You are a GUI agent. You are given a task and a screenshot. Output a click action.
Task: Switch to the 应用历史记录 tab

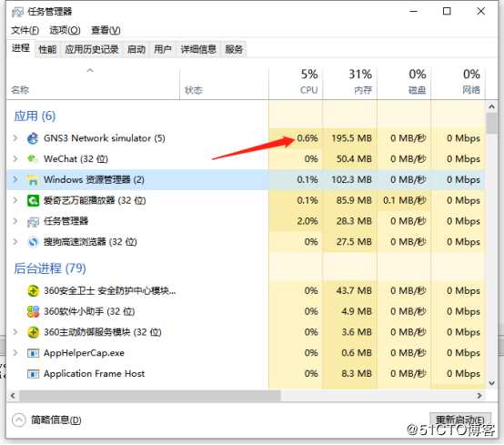pos(92,49)
